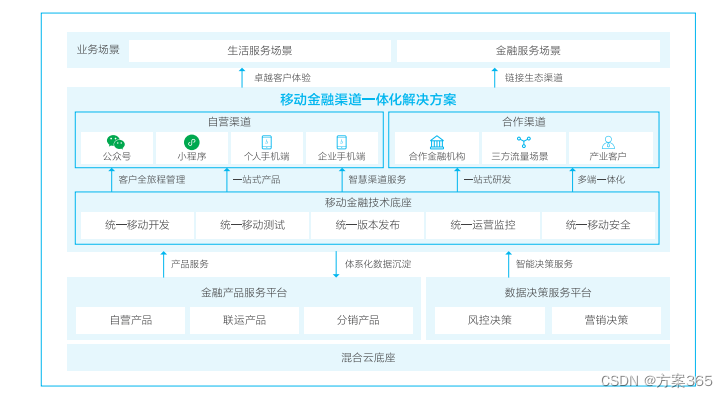Select the 联运产品 box

245,320
